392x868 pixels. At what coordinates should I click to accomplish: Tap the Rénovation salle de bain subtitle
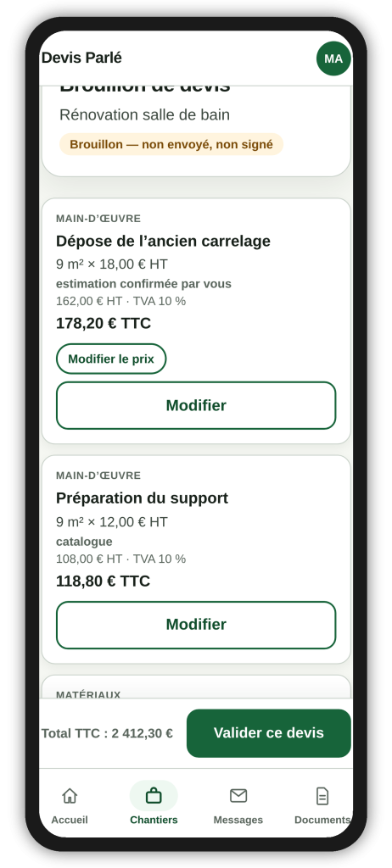point(144,115)
